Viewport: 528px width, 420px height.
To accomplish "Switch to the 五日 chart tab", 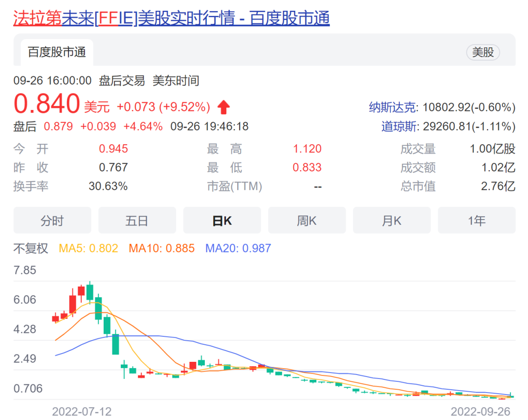I will pyautogui.click(x=137, y=221).
